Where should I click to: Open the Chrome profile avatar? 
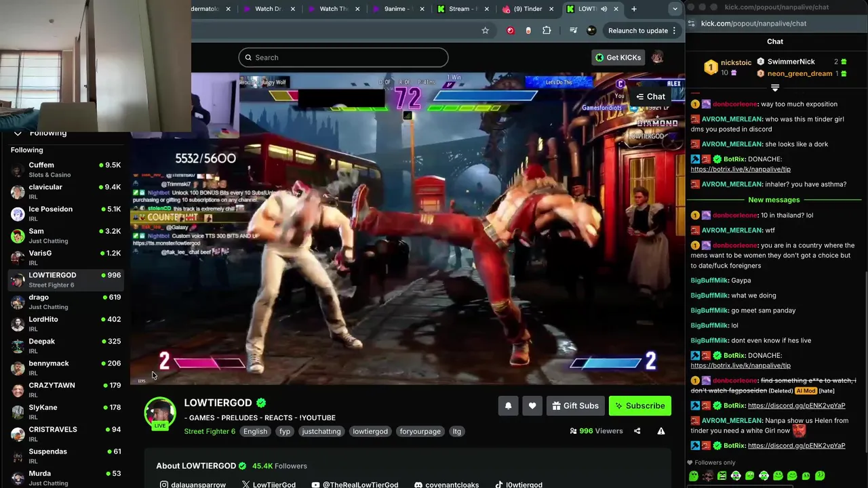pos(591,30)
